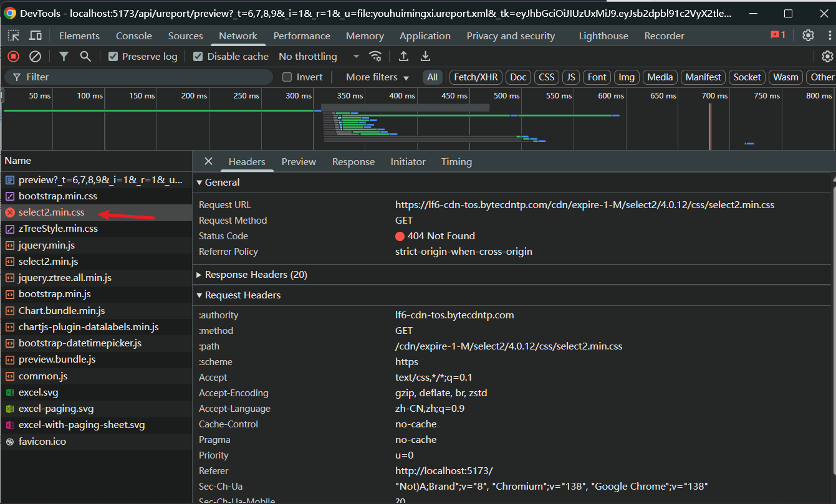Collapse the General section

[x=218, y=183]
